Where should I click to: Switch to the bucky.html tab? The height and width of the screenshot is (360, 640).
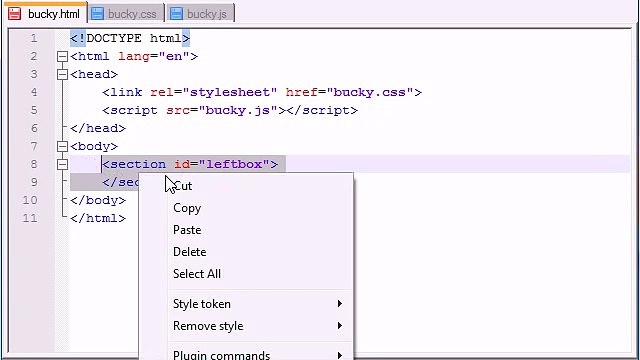[46, 13]
